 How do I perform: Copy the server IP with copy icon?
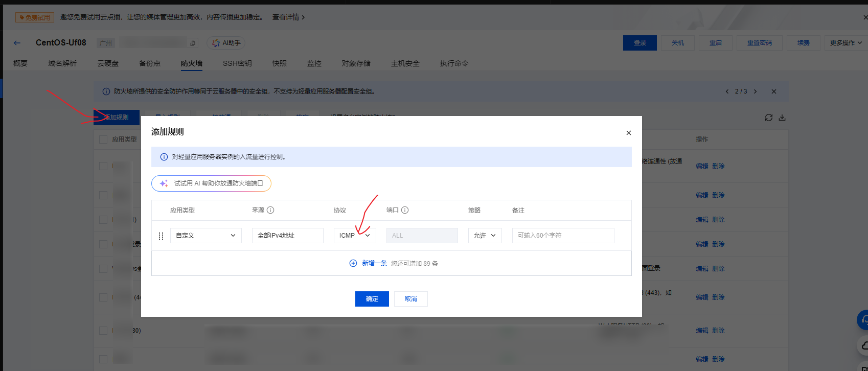coord(193,43)
